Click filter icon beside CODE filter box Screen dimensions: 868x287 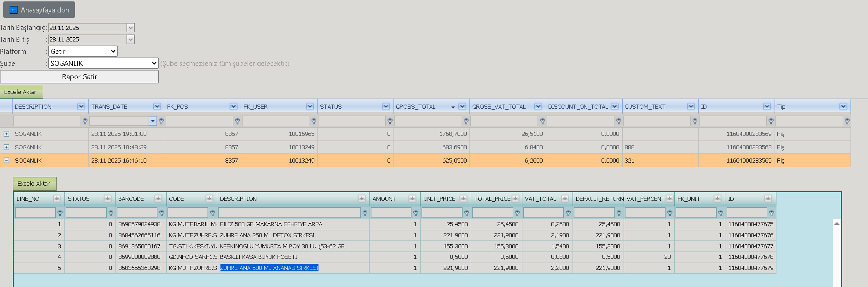[213, 213]
